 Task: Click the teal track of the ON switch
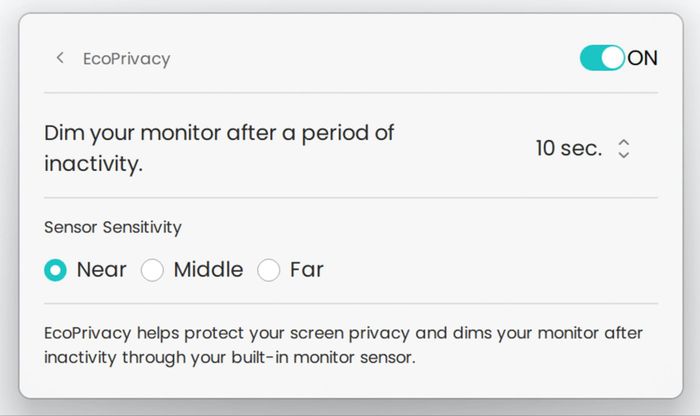pos(590,58)
